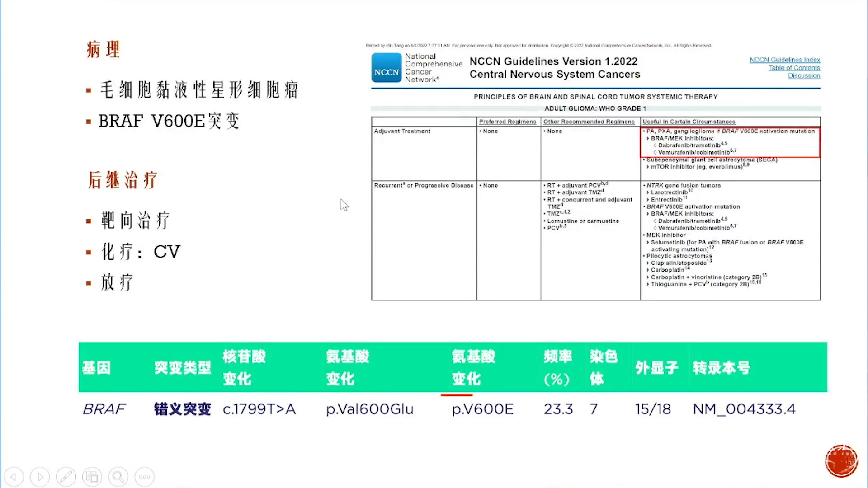868x488 pixels.
Task: Click the NCCN logo badge
Action: tap(386, 68)
